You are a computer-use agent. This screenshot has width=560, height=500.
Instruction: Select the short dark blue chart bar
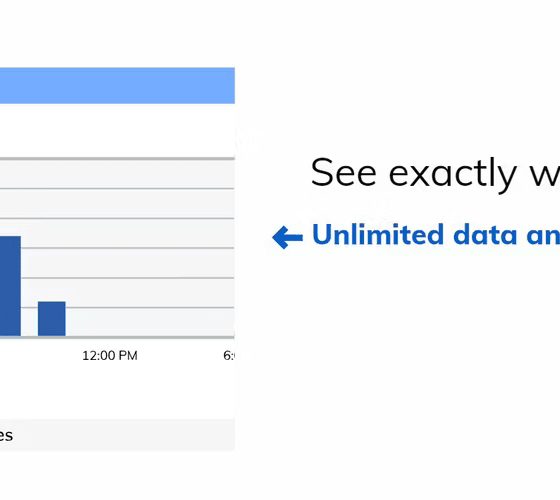(52, 319)
